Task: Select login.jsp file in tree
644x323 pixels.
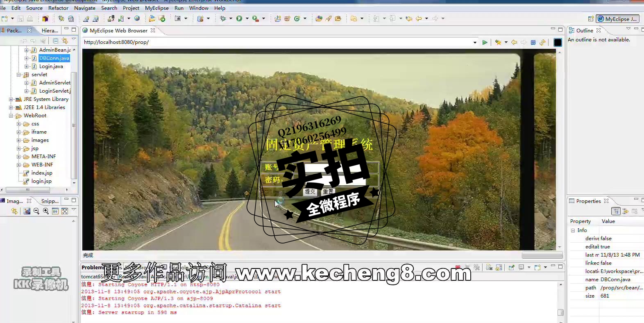Action: pyautogui.click(x=41, y=181)
